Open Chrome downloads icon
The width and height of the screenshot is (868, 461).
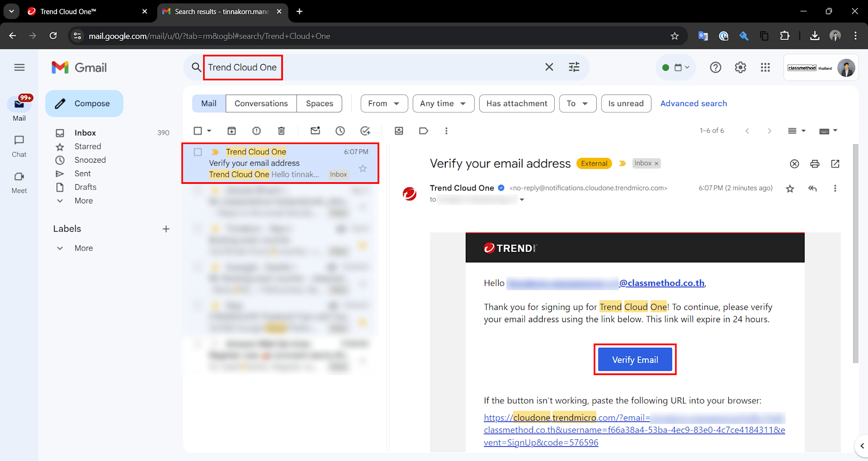point(815,36)
